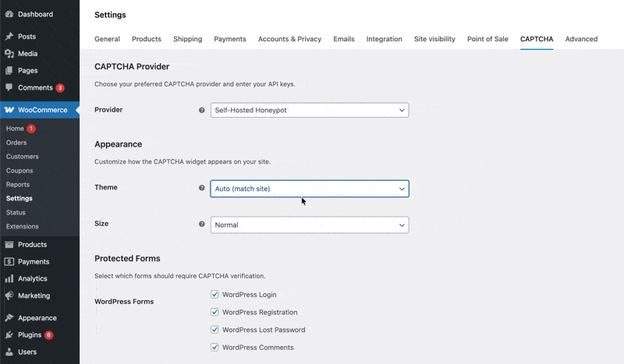Click the Plugins plug icon

[x=9, y=335]
